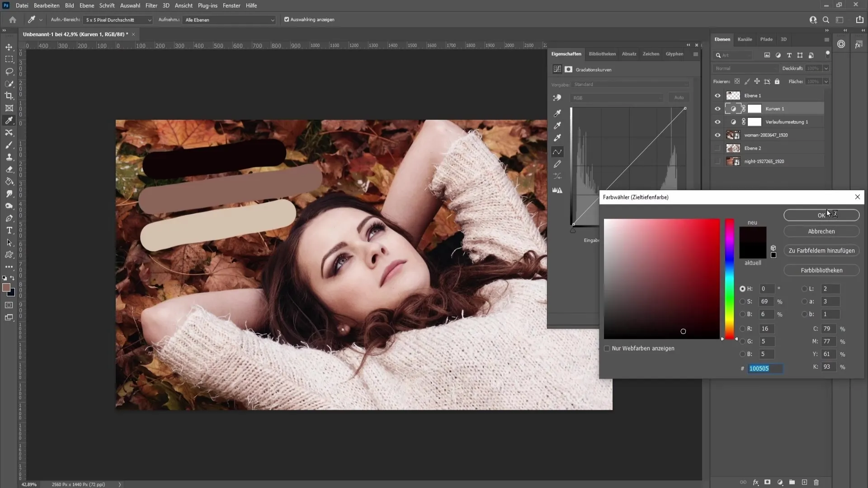Select the Path Selection tool
868x488 pixels.
pyautogui.click(x=9, y=243)
